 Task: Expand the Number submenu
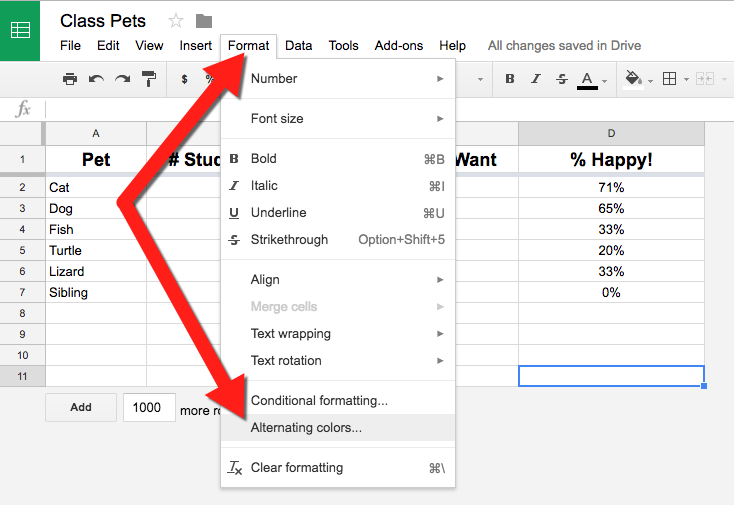[338, 79]
